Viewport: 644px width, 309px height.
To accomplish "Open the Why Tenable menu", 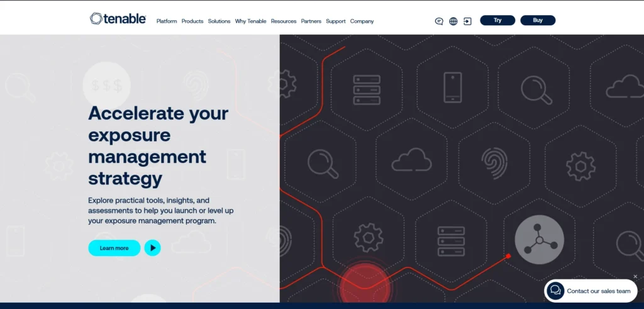I will [250, 21].
